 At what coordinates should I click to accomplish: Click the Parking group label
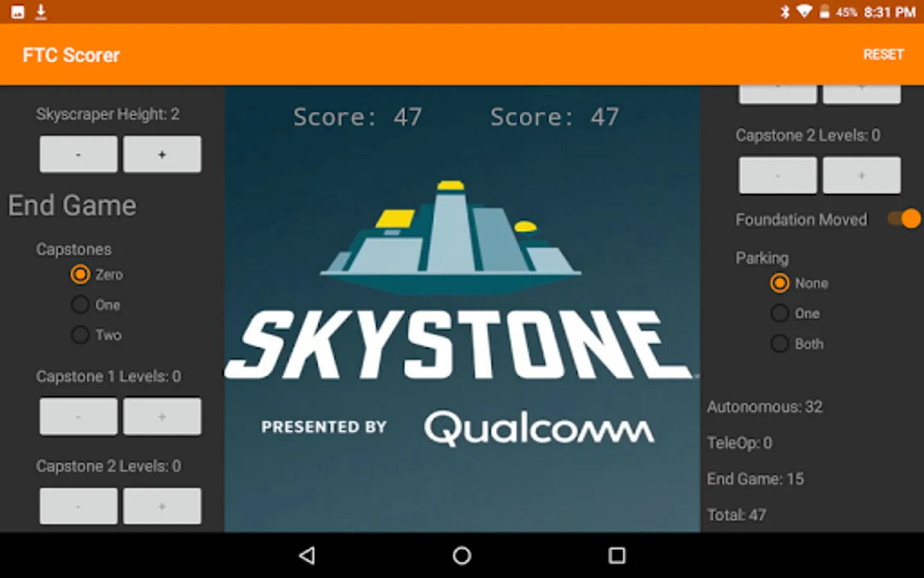(x=762, y=258)
